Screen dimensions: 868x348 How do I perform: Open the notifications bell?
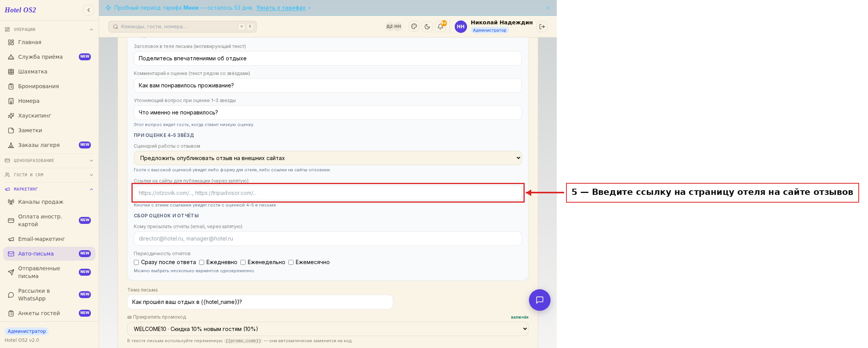pos(440,27)
